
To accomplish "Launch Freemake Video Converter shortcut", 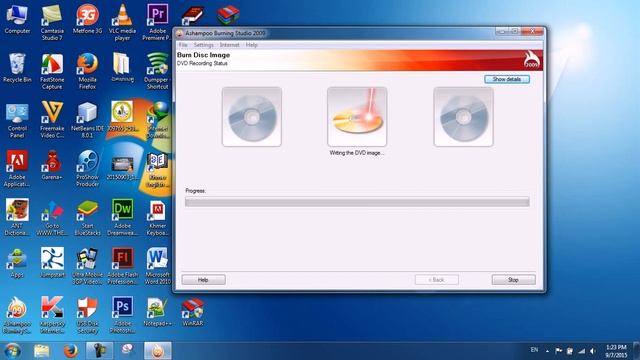I will 52,120.
